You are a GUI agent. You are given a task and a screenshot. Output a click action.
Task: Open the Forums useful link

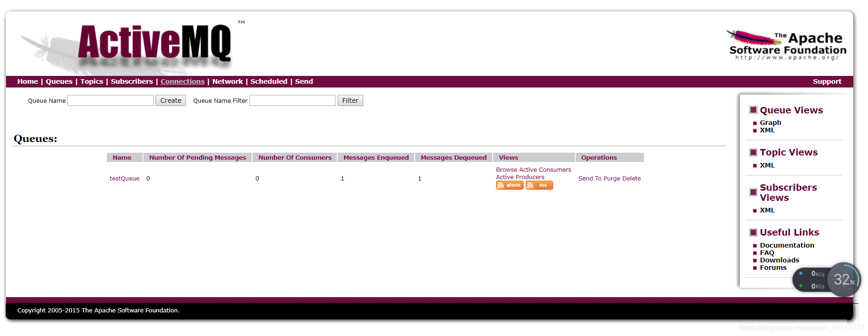[773, 268]
